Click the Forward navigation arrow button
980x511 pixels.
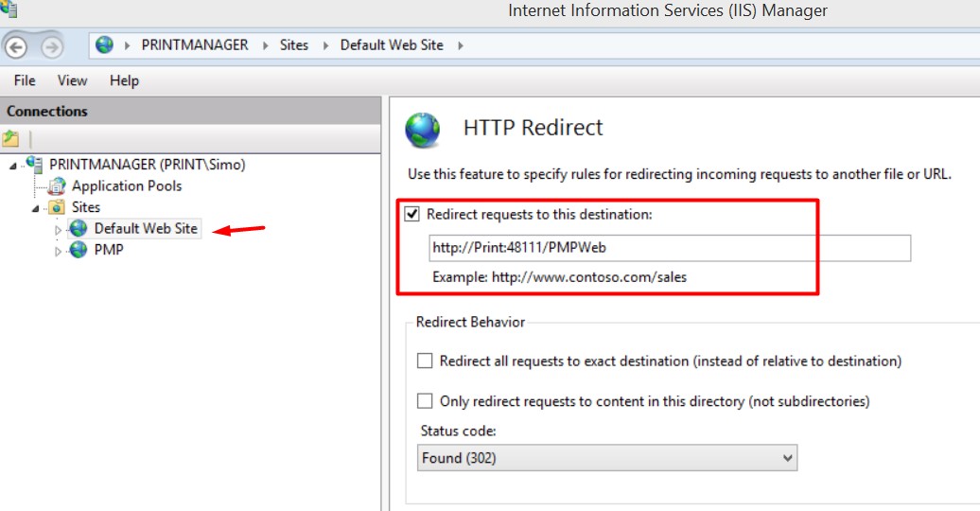(x=53, y=46)
